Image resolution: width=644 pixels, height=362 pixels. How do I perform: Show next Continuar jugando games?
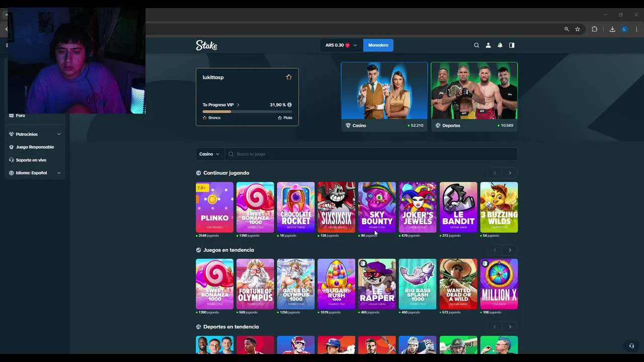pos(510,173)
